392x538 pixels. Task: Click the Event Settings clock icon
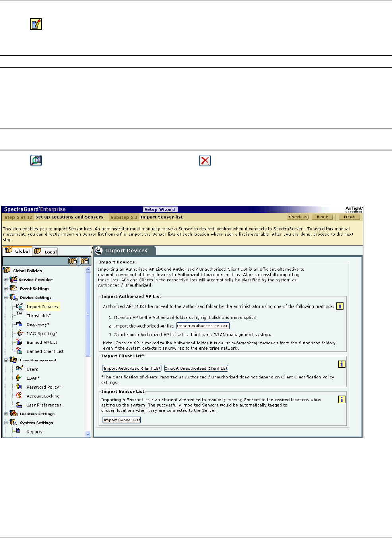click(13, 288)
